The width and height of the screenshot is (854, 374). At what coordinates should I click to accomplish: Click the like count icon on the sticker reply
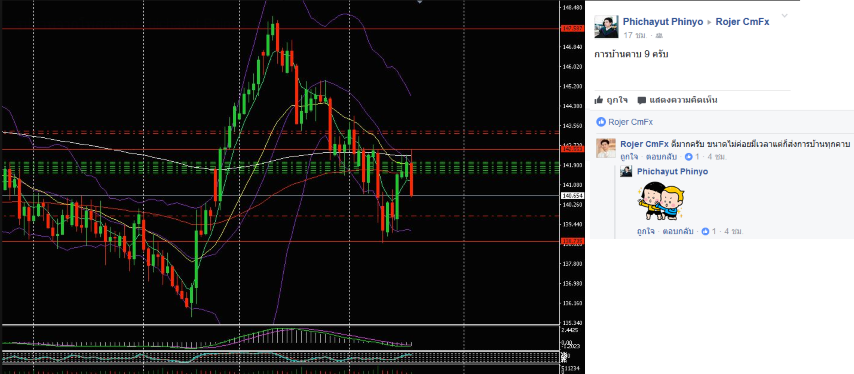705,231
